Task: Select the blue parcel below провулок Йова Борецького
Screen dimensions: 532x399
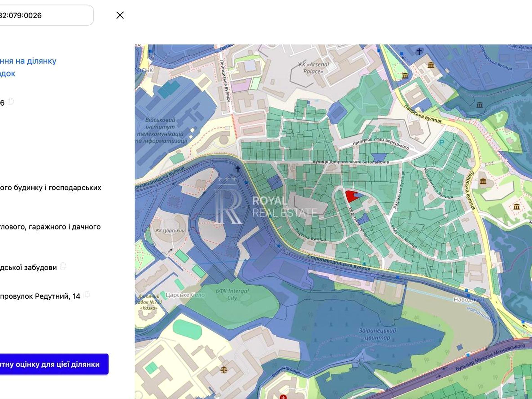Action: point(380,157)
